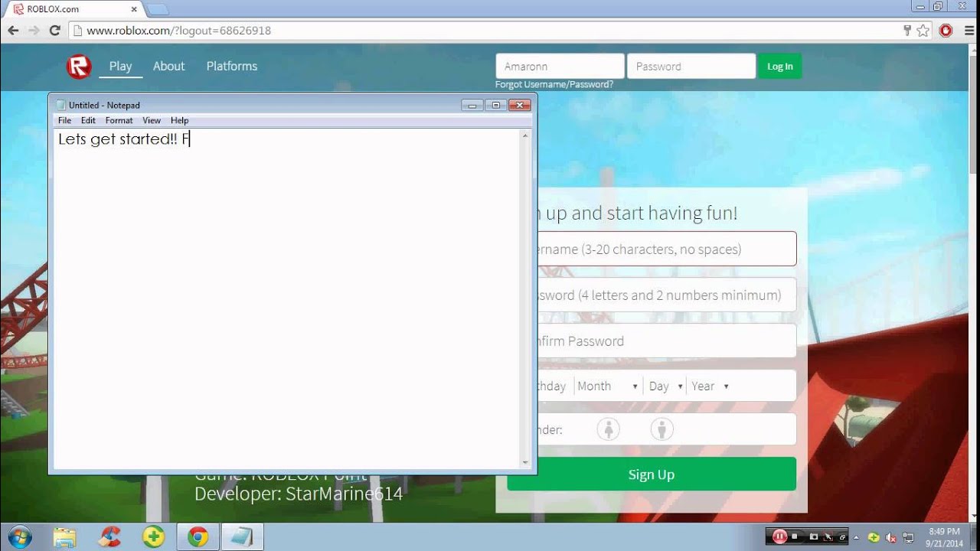Click Show Desktop strip on taskbar

(974, 536)
